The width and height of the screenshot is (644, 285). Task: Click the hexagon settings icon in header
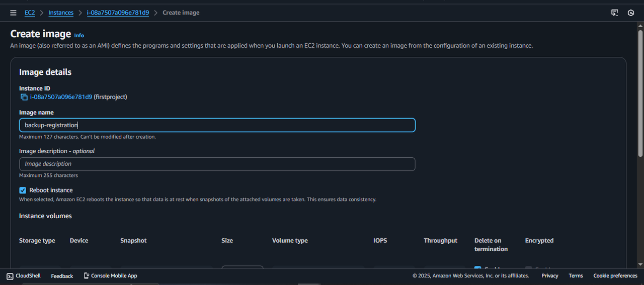pyautogui.click(x=631, y=13)
